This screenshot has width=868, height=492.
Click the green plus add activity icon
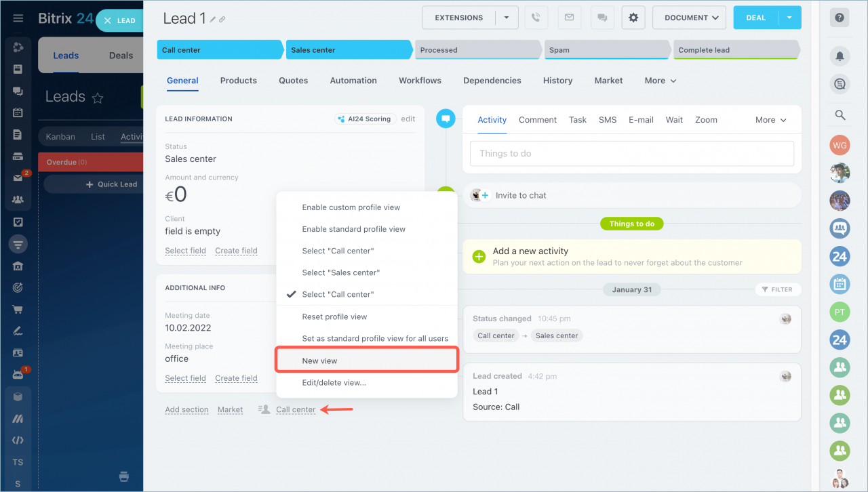click(x=479, y=256)
